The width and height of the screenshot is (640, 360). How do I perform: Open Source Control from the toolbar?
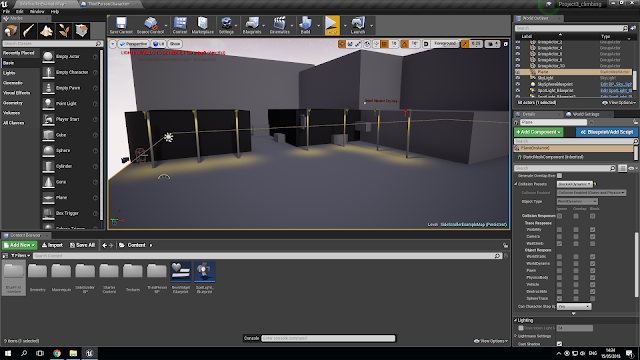point(150,25)
